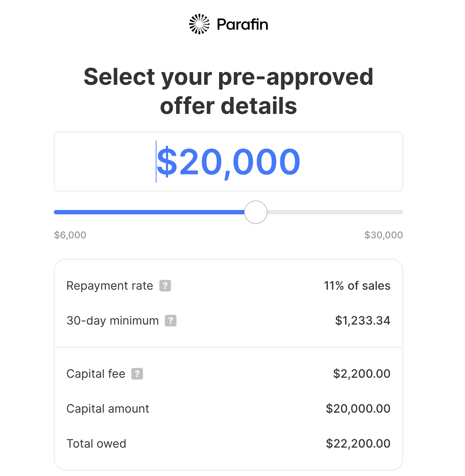Image resolution: width=465 pixels, height=476 pixels.
Task: Click the "Repayment rate" label text
Action: coord(110,286)
